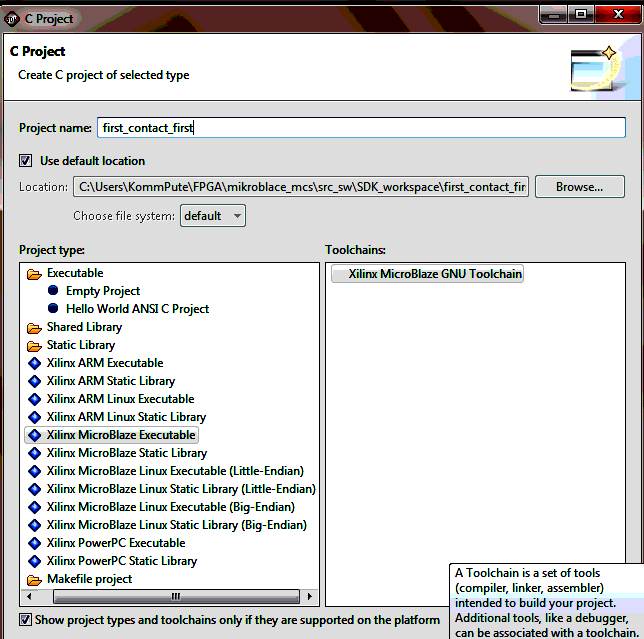
Task: Select the Shared Library project type
Action: tap(84, 327)
